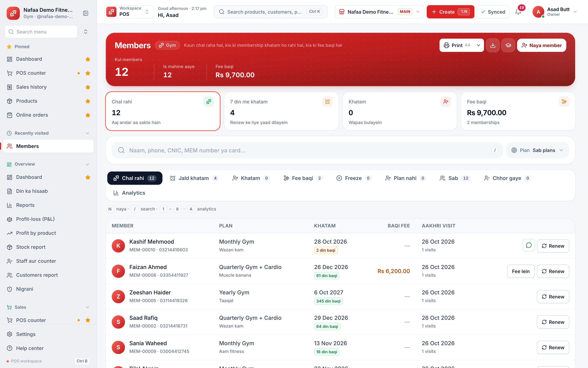
Task: Click the Fee baqi card coins icon
Action: (564, 102)
